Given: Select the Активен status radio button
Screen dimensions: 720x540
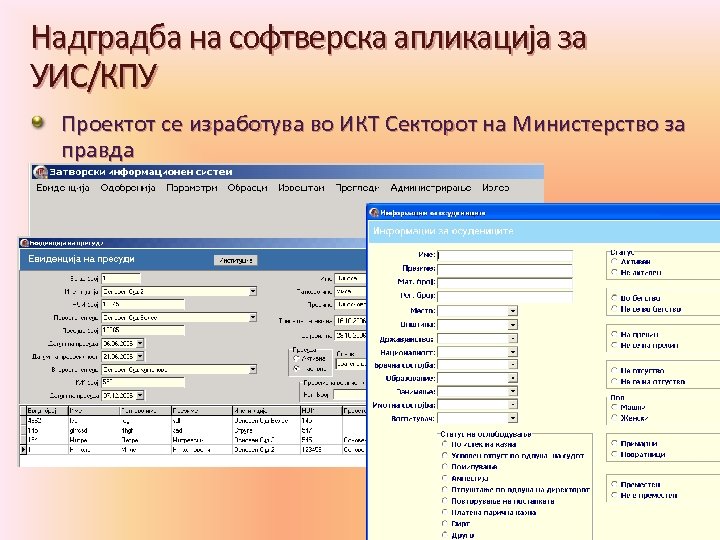Looking at the screenshot, I should point(614,261).
